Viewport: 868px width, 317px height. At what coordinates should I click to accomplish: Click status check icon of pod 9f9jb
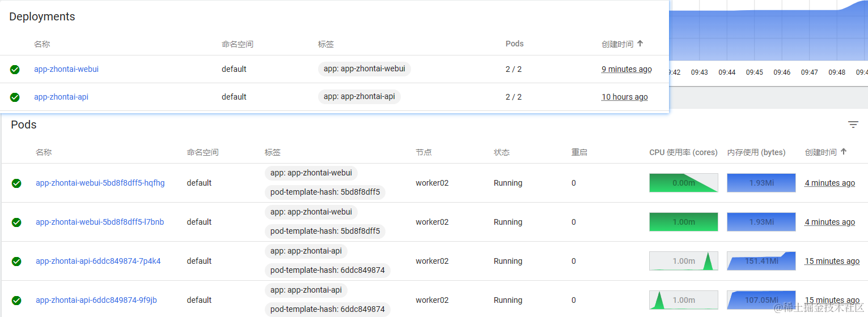pos(16,301)
